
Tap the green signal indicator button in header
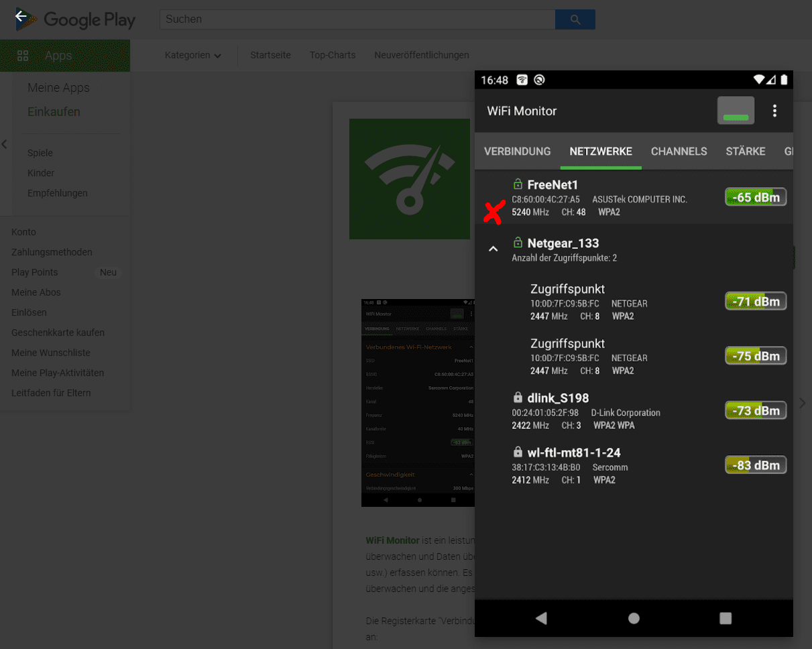[x=736, y=111]
